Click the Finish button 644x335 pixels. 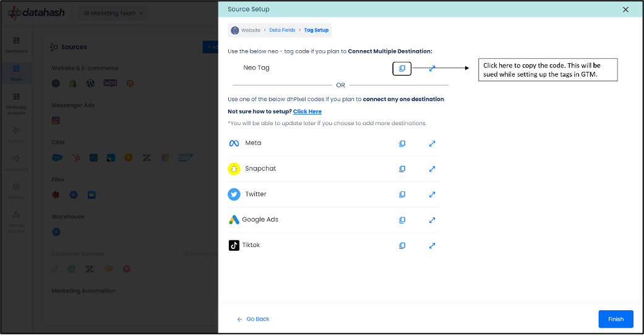616,319
